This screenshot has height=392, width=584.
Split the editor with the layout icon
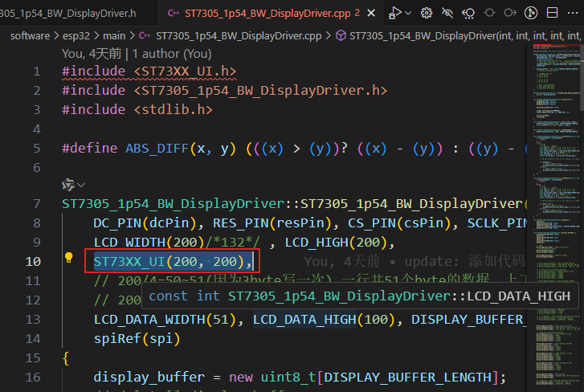click(x=550, y=13)
